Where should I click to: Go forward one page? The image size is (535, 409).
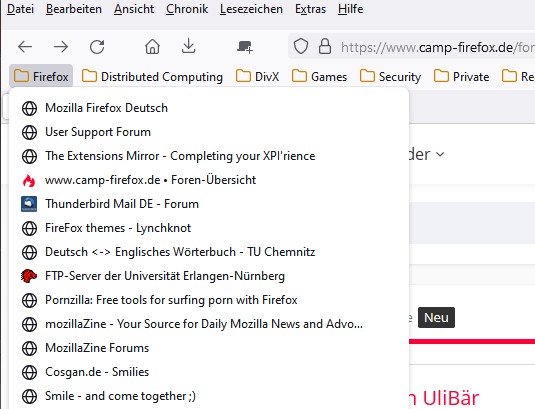[61, 47]
